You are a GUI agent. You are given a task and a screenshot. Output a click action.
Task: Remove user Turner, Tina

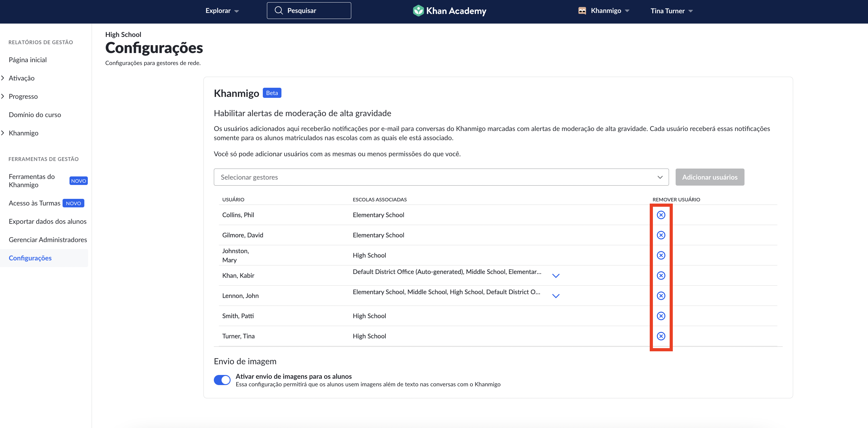coord(661,336)
